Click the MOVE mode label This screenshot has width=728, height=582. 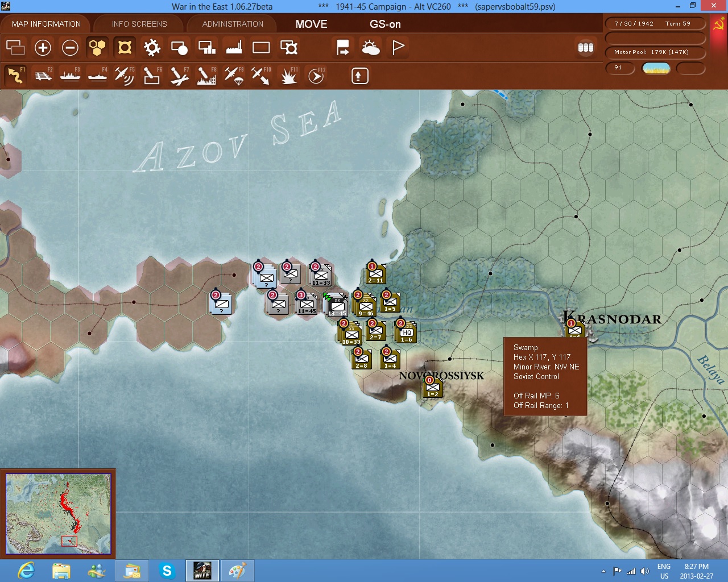[312, 24]
